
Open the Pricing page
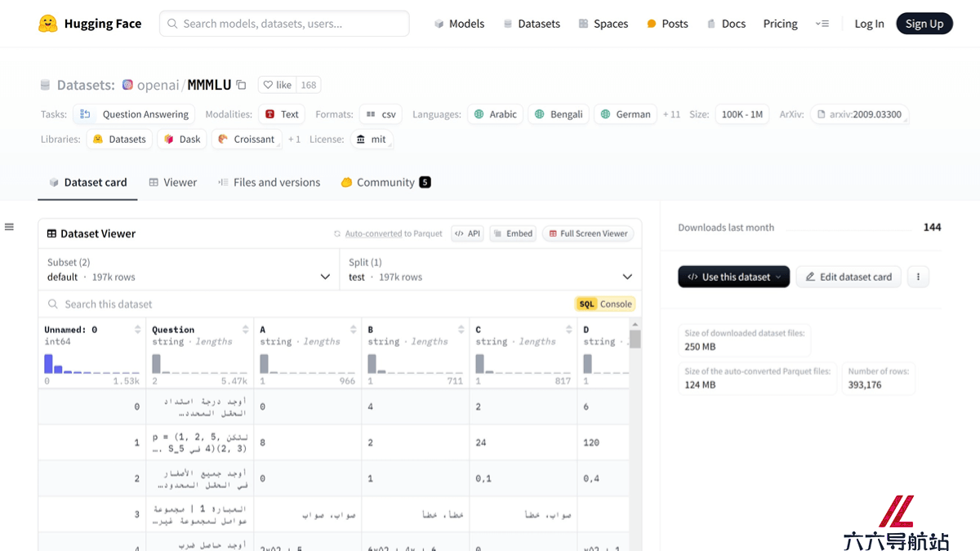[781, 24]
